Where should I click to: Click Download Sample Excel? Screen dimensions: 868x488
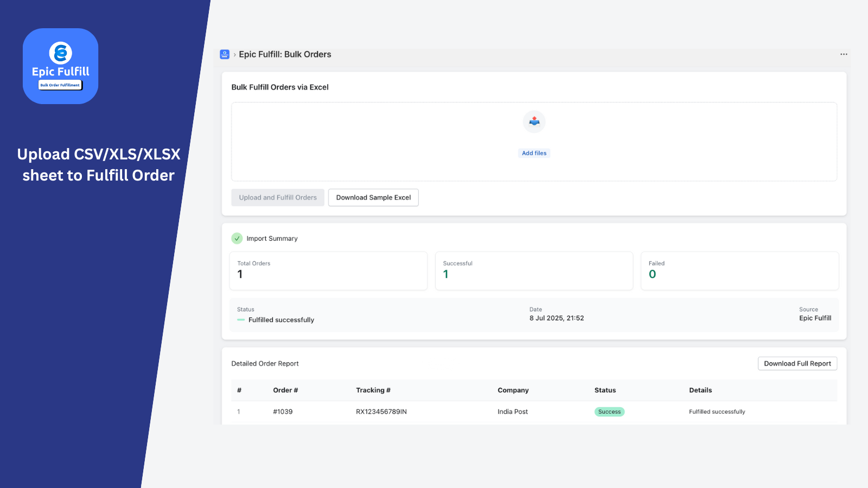coord(373,197)
